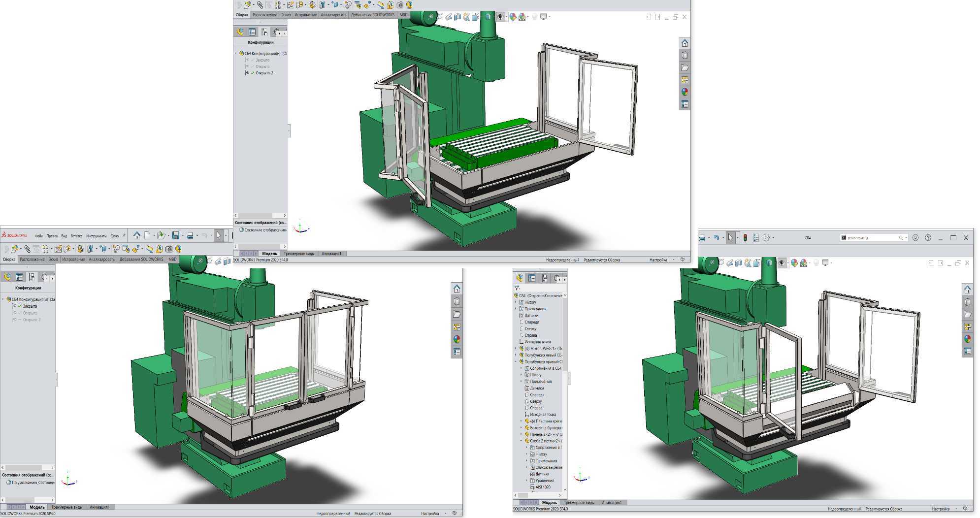
Task: Open the Файл menu in bottom-left window
Action: click(x=39, y=236)
